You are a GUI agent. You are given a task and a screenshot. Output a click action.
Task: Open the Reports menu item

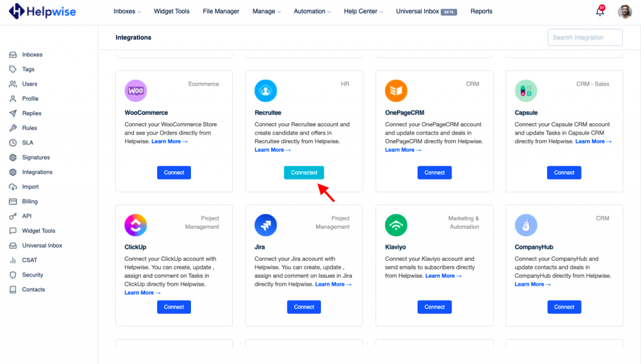pos(481,11)
